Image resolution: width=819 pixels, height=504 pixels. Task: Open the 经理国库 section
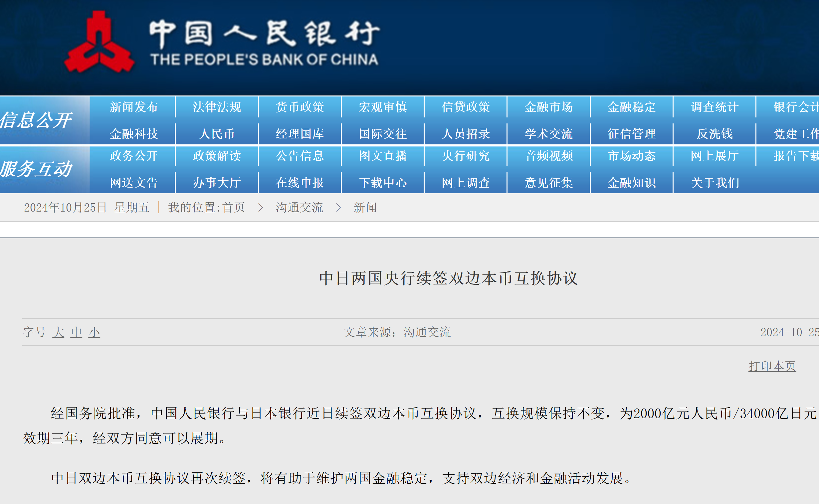click(300, 134)
